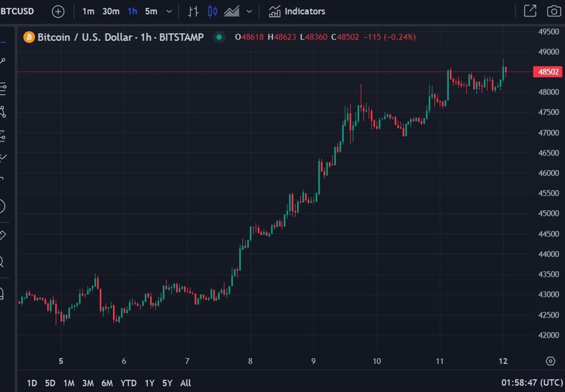Set the range to 1M

tap(69, 383)
